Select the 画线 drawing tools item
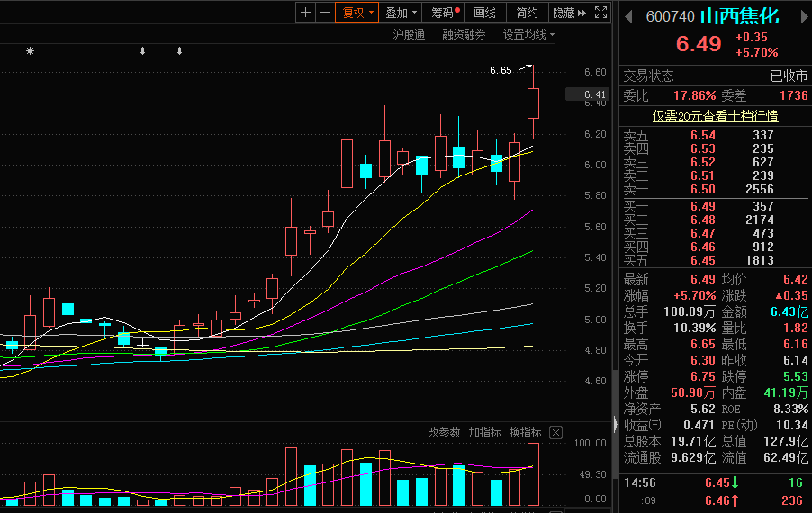The image size is (812, 513). (x=485, y=13)
